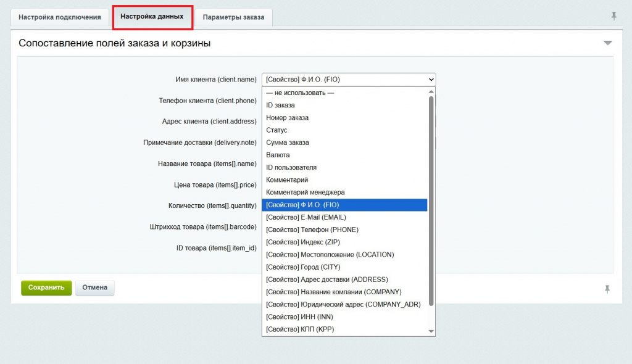This screenshot has height=364, width=632.
Task: Choose Адрес доставки (ADDRESS) option
Action: [326, 279]
